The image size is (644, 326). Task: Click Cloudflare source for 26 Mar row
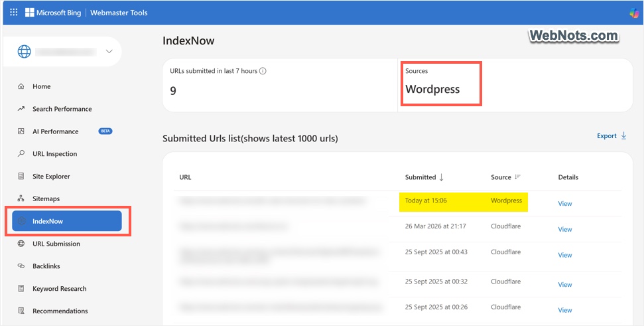[505, 226]
